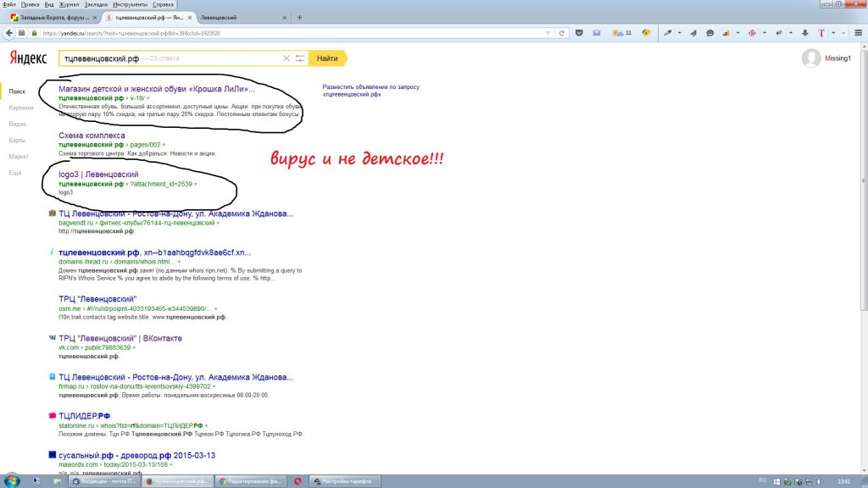Open the Thunderbird Входящие taskbar window
Viewport: 868px width, 488px height.
point(104,481)
